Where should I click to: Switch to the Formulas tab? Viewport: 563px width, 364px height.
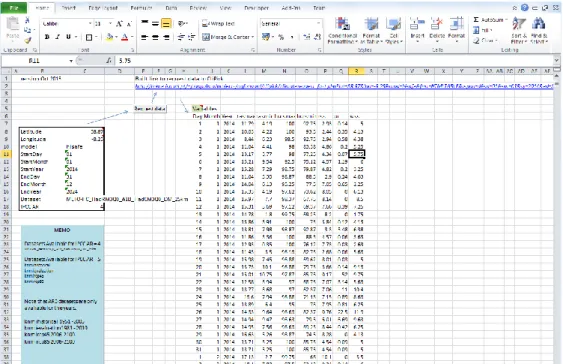[141, 8]
